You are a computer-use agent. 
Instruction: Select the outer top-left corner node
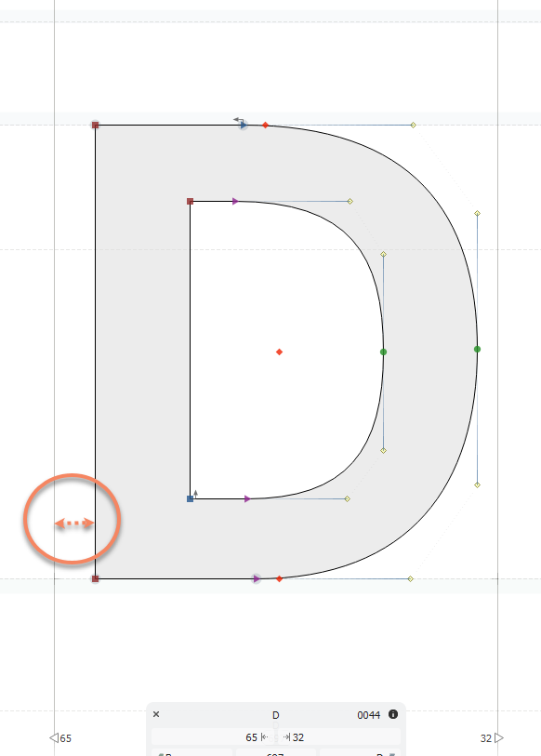pyautogui.click(x=95, y=125)
